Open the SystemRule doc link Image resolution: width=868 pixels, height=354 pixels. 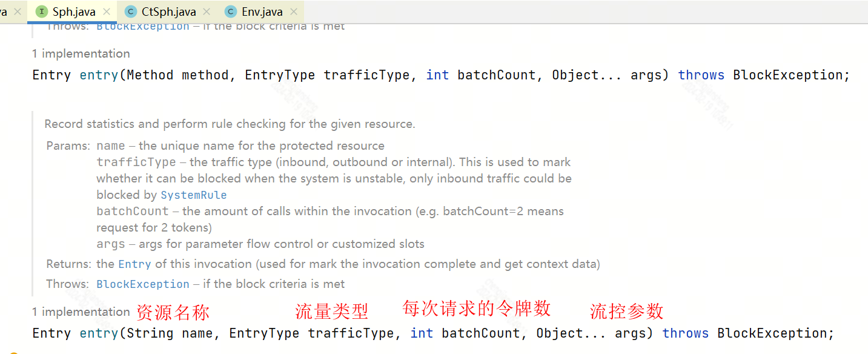193,195
